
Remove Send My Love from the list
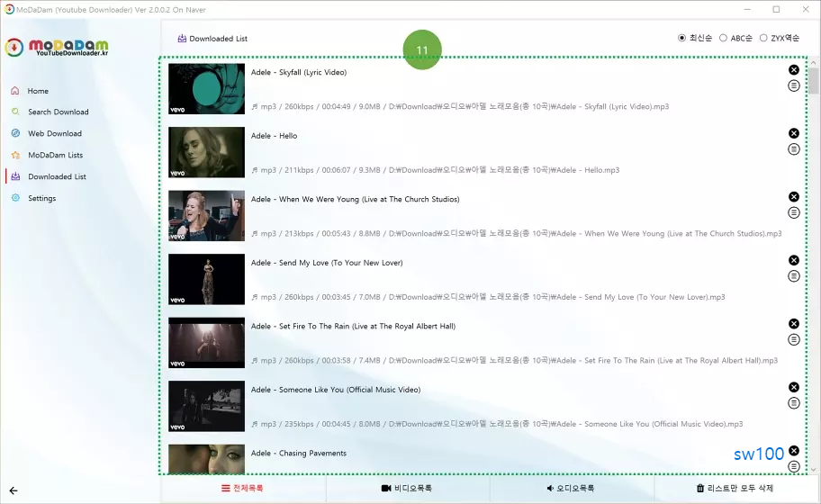click(x=794, y=260)
